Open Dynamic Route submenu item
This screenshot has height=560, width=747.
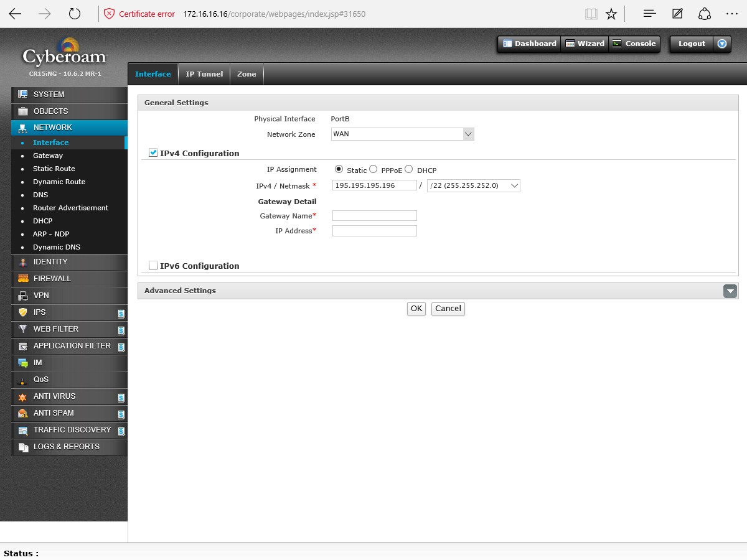[59, 182]
